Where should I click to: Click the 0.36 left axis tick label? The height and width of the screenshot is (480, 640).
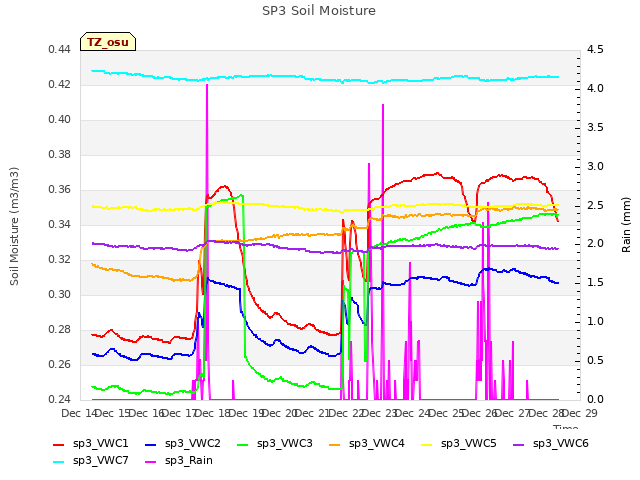[59, 190]
